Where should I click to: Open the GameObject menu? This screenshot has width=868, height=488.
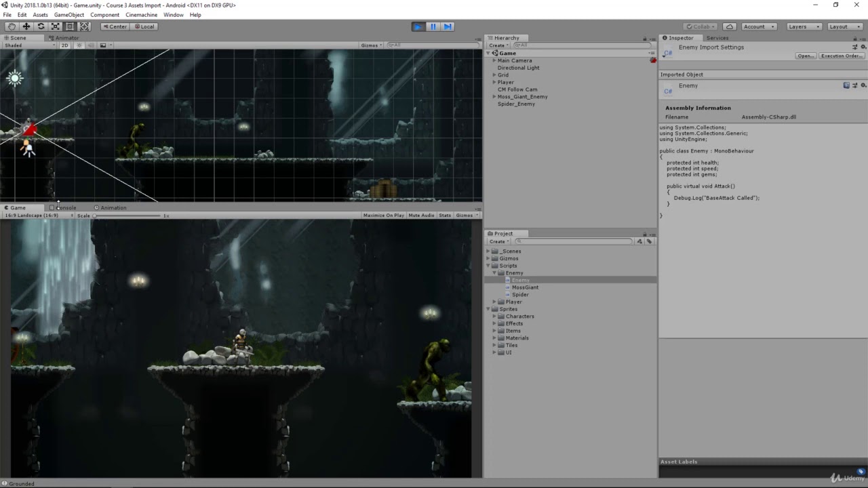pos(69,15)
